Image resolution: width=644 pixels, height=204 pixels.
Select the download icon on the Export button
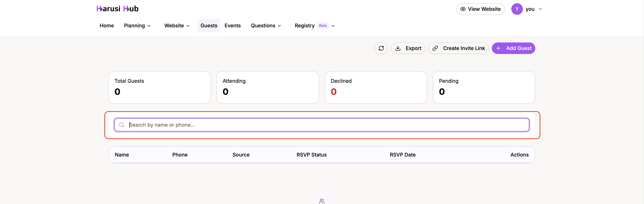point(398,48)
